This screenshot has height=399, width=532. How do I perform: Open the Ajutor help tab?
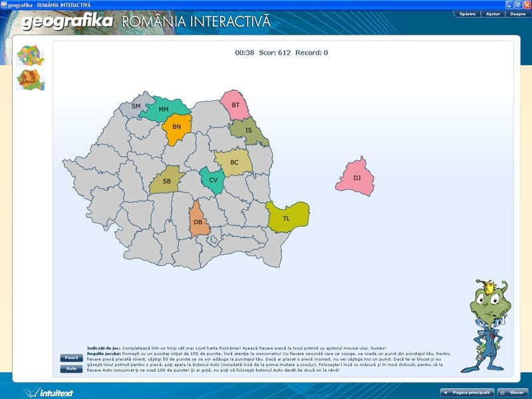pos(493,13)
